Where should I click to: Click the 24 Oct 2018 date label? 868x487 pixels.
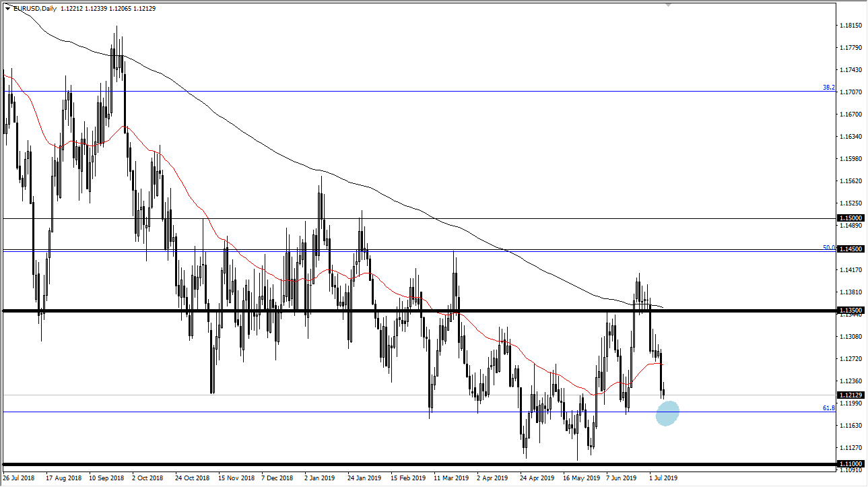[x=191, y=478]
